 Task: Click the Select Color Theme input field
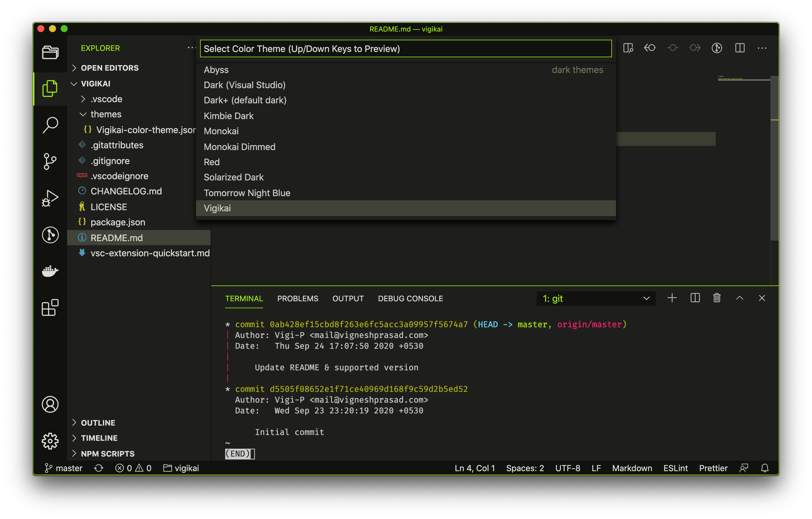pos(405,49)
